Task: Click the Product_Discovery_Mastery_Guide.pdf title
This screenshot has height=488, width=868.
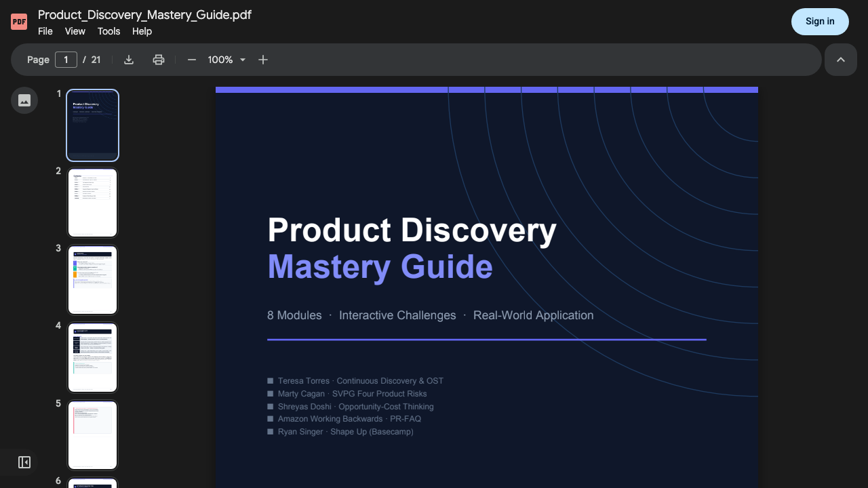Action: click(x=144, y=15)
